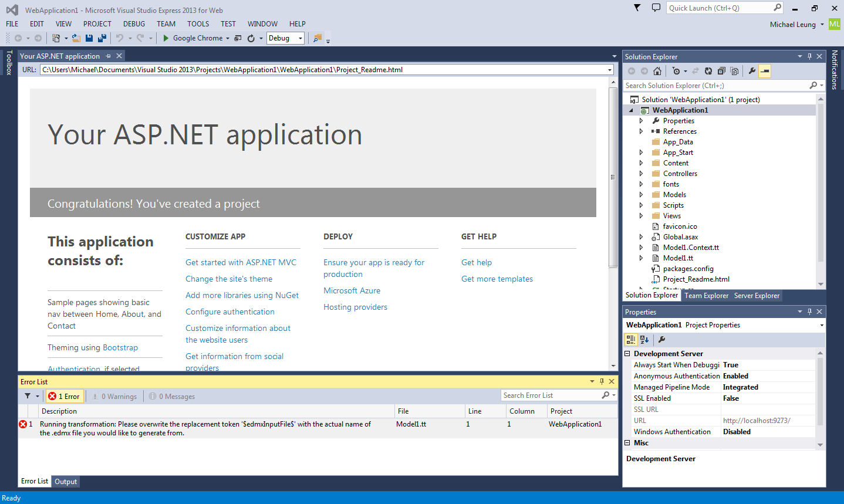Click the Show All Files icon
The width and height of the screenshot is (844, 504).
pos(734,71)
